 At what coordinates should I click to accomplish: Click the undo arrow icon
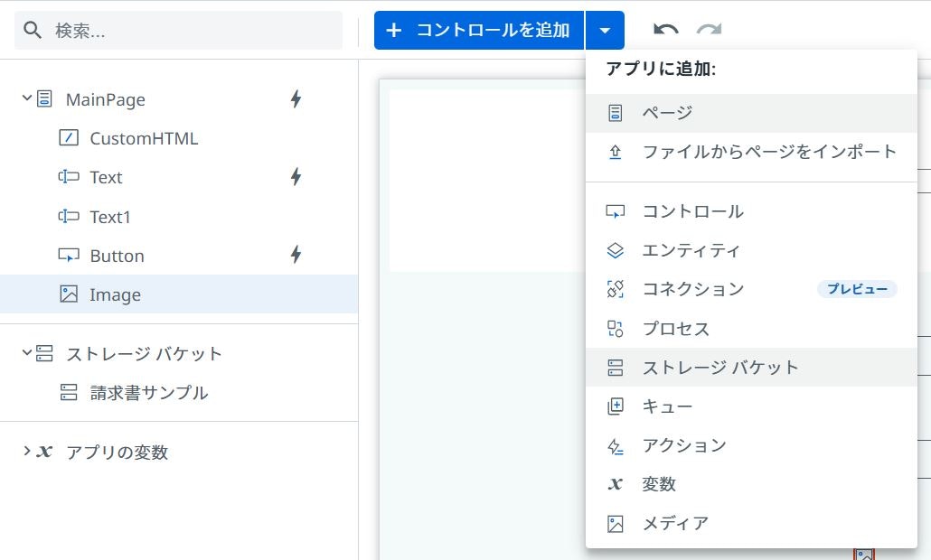click(x=665, y=29)
